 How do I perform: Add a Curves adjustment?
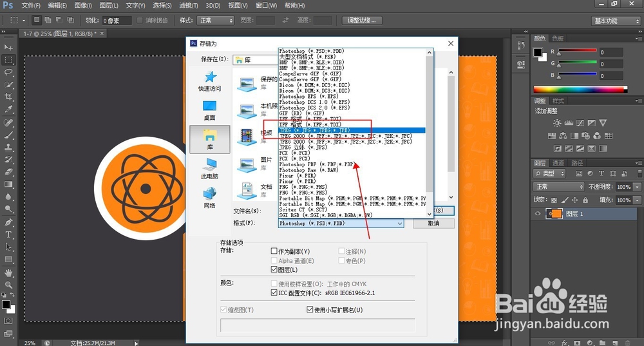(x=580, y=123)
